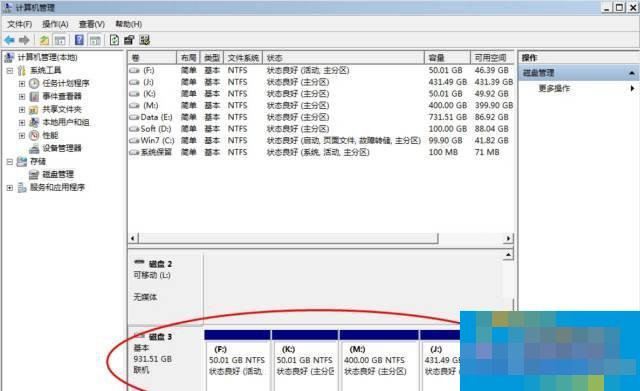The height and width of the screenshot is (391, 640).
Task: Select the (J:) 431.49 GB partition block
Action: click(x=440, y=360)
